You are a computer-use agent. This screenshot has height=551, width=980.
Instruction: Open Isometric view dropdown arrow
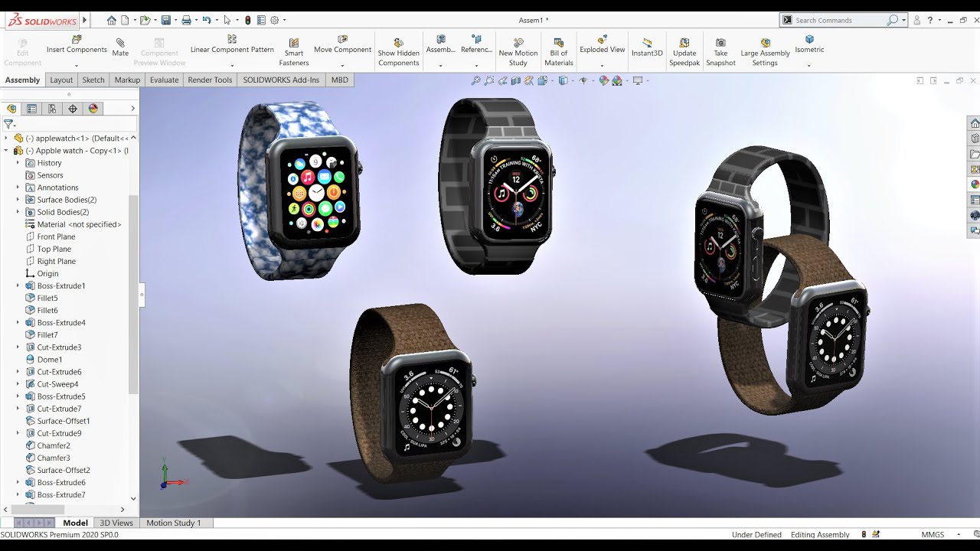[x=809, y=65]
